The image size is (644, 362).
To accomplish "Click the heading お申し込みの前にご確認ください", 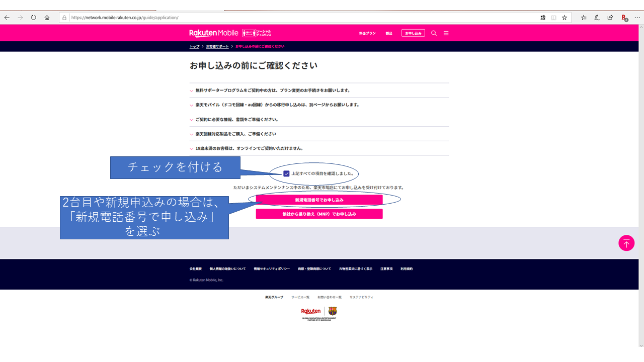I will [x=253, y=66].
